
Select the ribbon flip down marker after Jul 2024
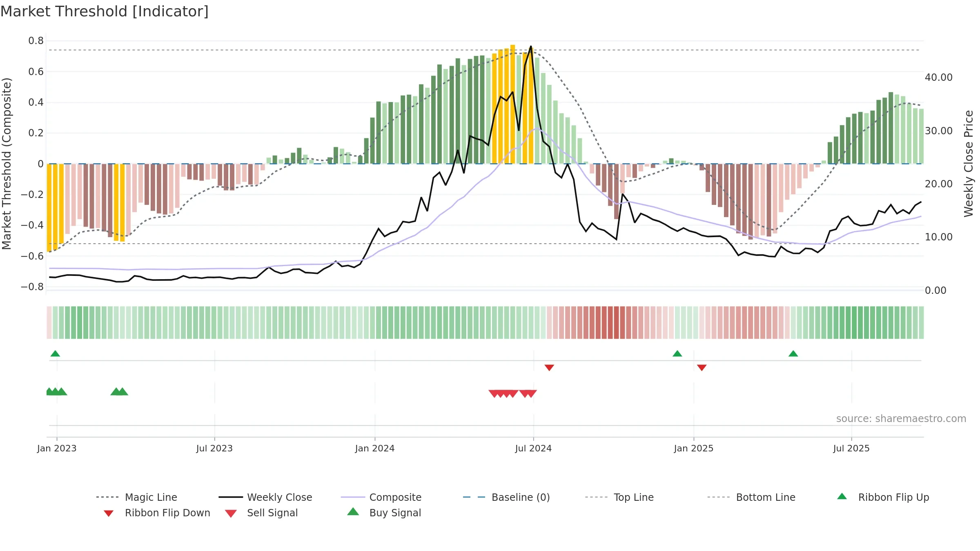[x=549, y=368]
